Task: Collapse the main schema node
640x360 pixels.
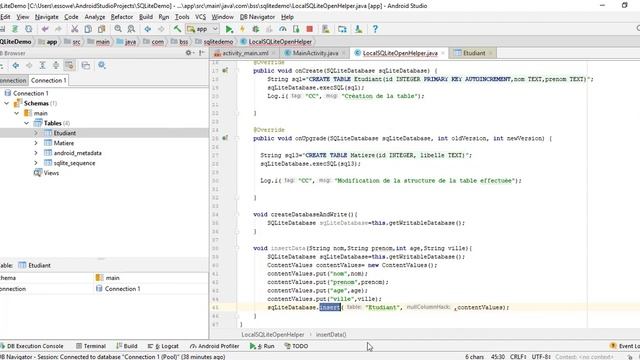Action: [16, 113]
